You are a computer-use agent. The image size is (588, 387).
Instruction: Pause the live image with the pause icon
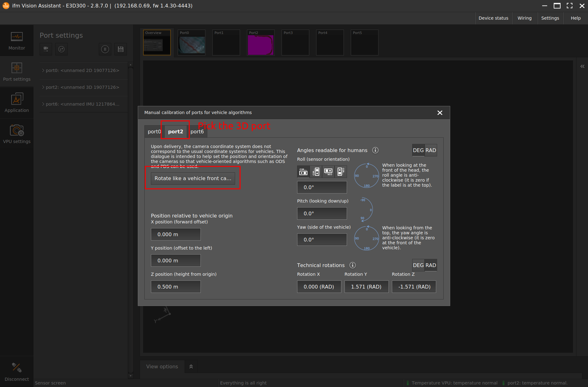coord(105,49)
